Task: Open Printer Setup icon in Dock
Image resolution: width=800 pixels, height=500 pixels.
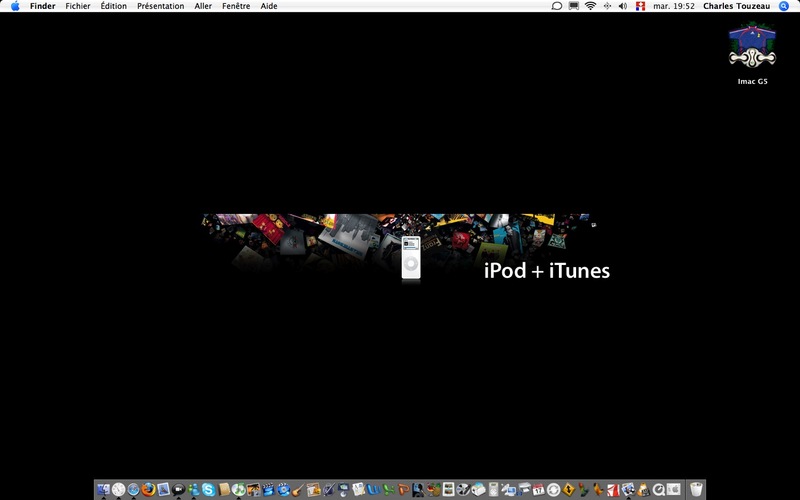Action: (524, 489)
